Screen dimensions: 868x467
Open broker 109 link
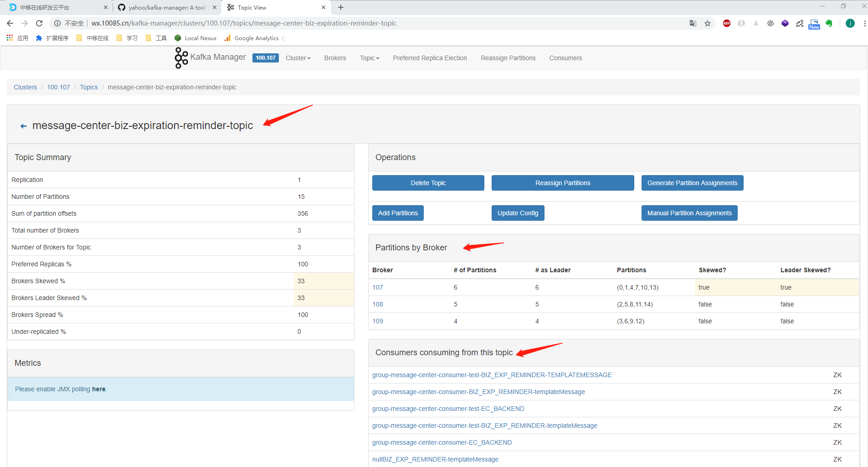point(378,321)
